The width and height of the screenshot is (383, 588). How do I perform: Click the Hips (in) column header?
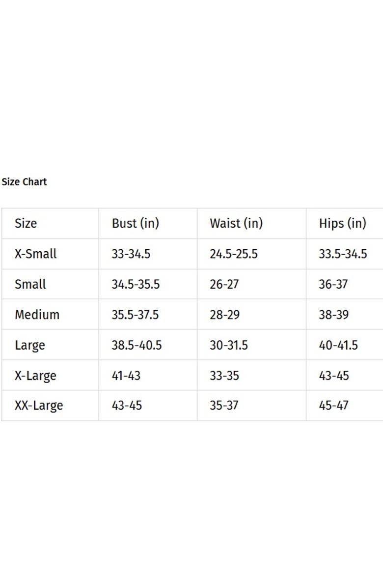[x=343, y=224]
